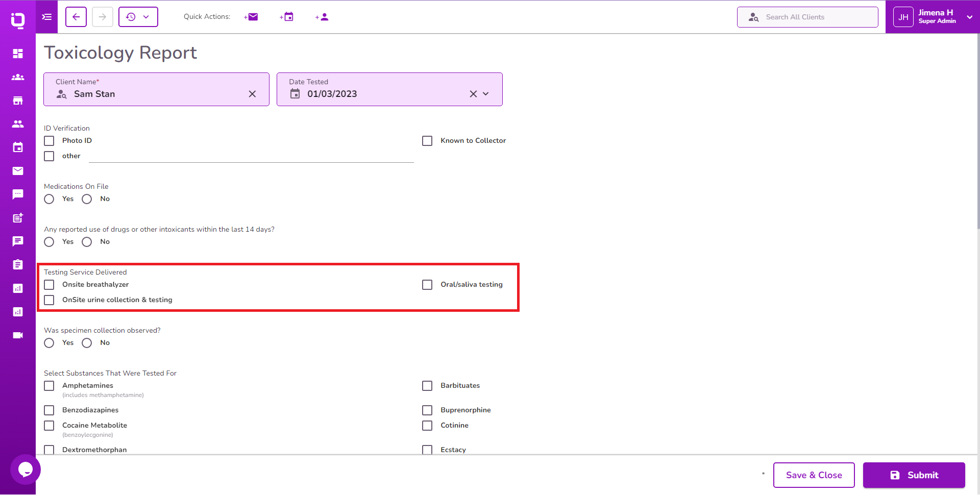The width and height of the screenshot is (980, 495).
Task: Open the video camera icon in sidebar
Action: pos(18,335)
